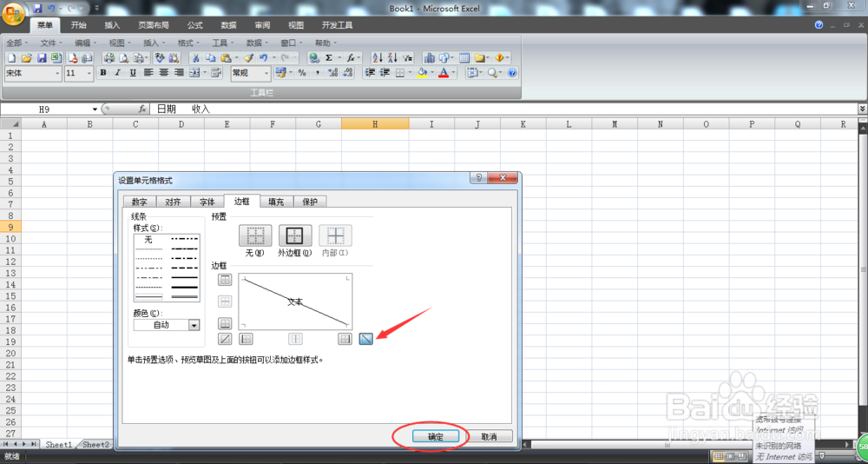Switch to the 保护 tab in dialog
The width and height of the screenshot is (868, 464).
click(x=310, y=202)
